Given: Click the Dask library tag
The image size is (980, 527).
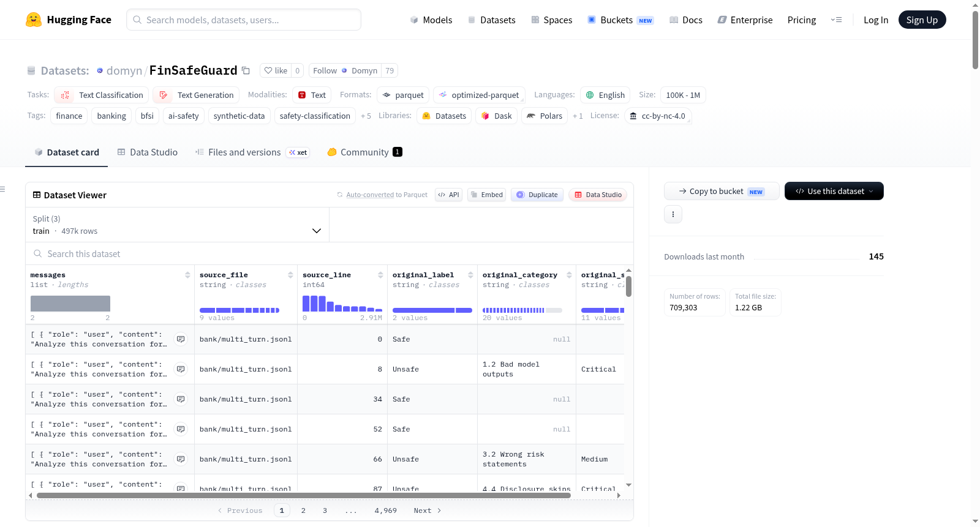Looking at the screenshot, I should pyautogui.click(x=496, y=116).
